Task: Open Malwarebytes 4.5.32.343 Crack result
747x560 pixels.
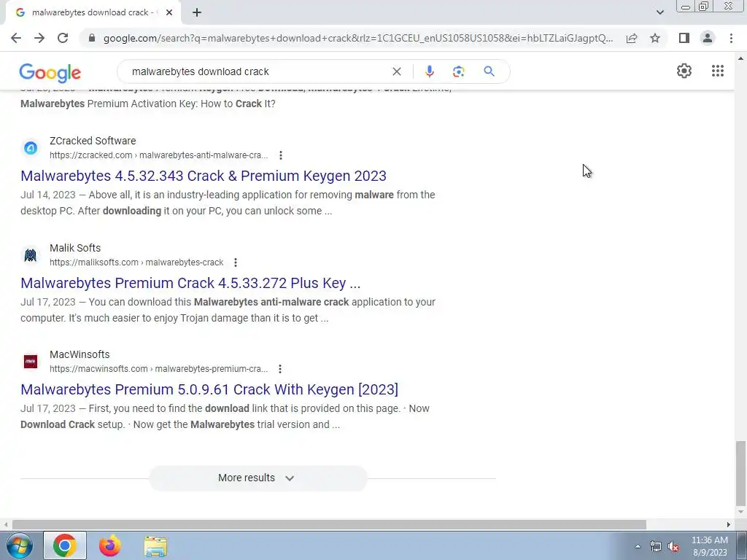Action: 204,176
